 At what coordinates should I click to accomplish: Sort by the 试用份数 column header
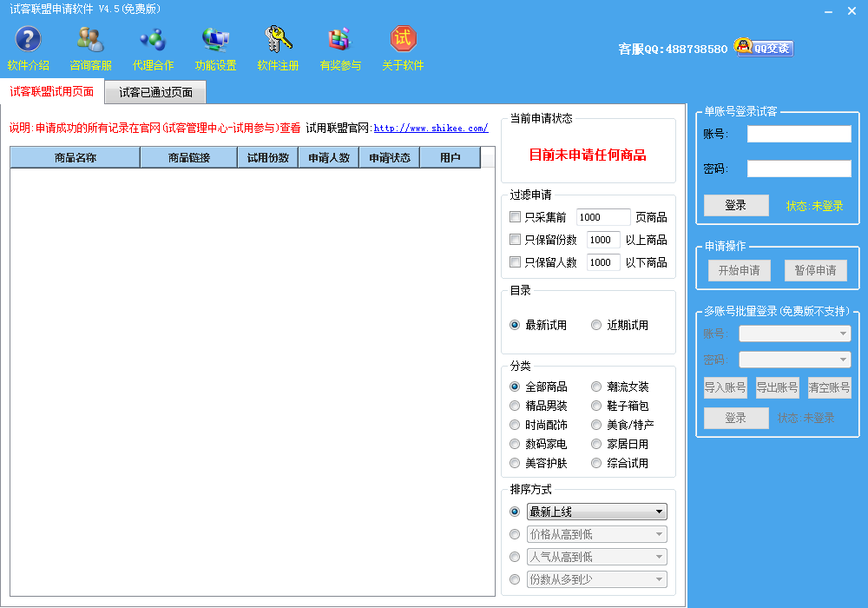click(x=268, y=158)
